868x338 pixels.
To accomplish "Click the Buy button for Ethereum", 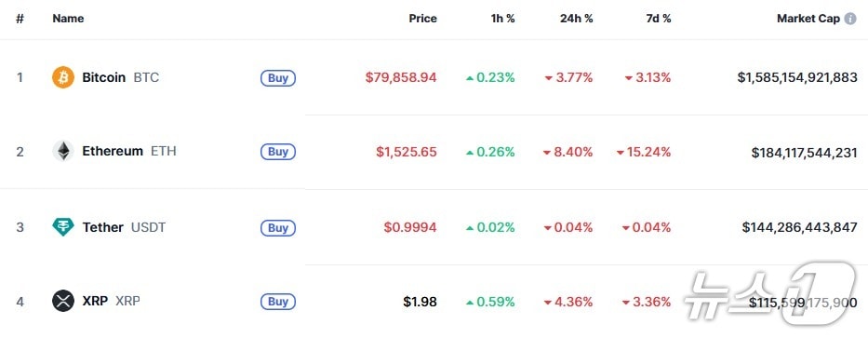I will click(278, 152).
